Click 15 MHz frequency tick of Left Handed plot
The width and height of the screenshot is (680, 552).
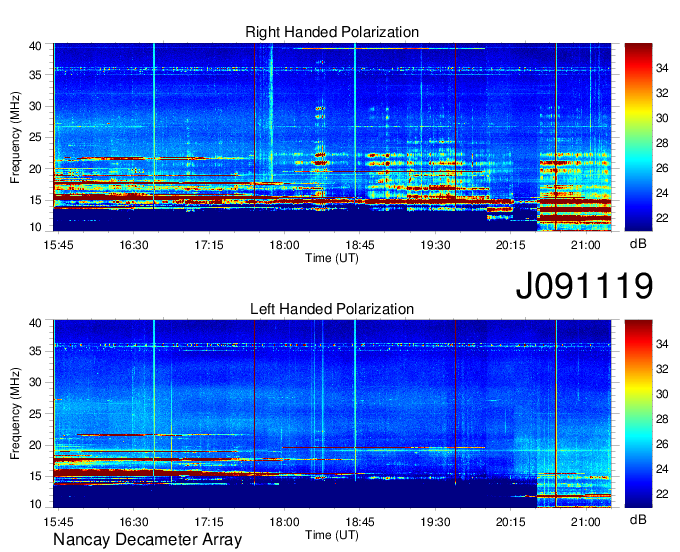pyautogui.click(x=35, y=477)
